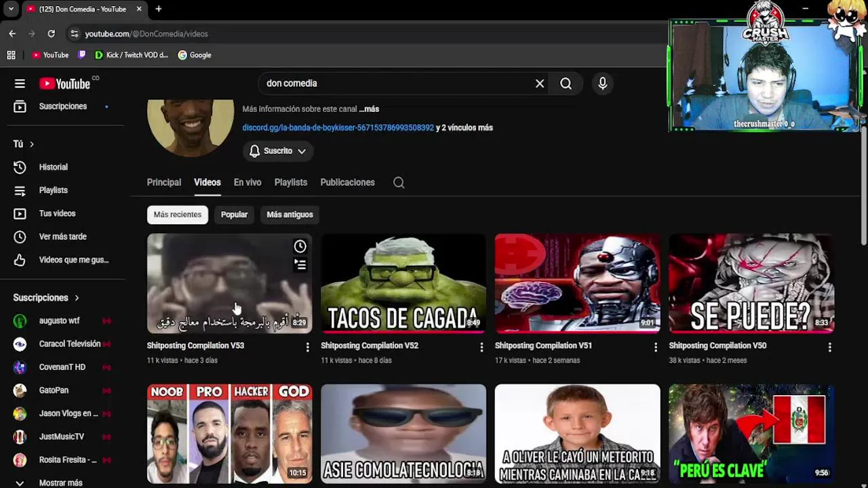Viewport: 868px width, 488px height.
Task: Click the browser back arrow
Action: 12,33
